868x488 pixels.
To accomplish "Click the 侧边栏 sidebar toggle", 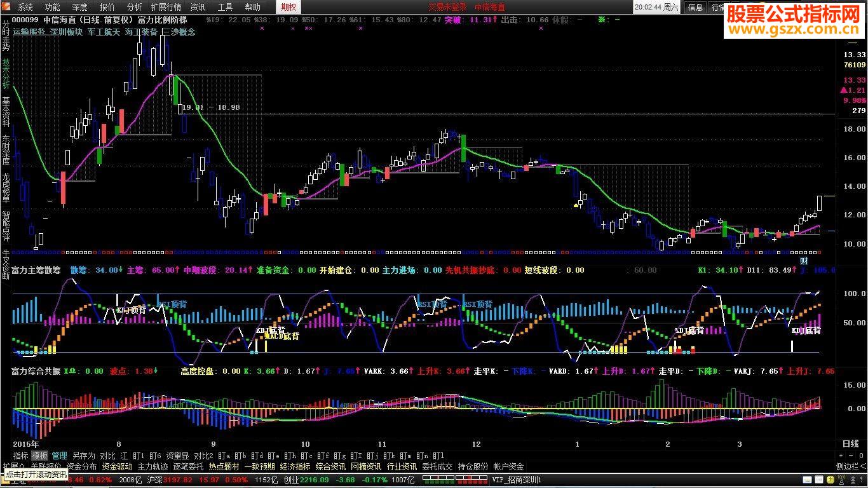I will pyautogui.click(x=851, y=466).
